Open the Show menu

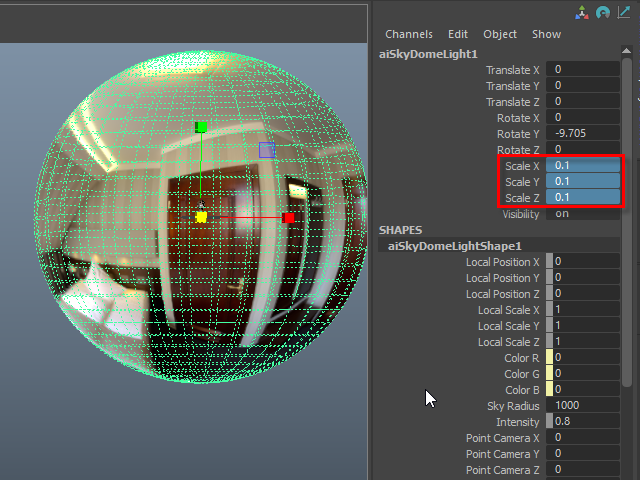pos(546,34)
